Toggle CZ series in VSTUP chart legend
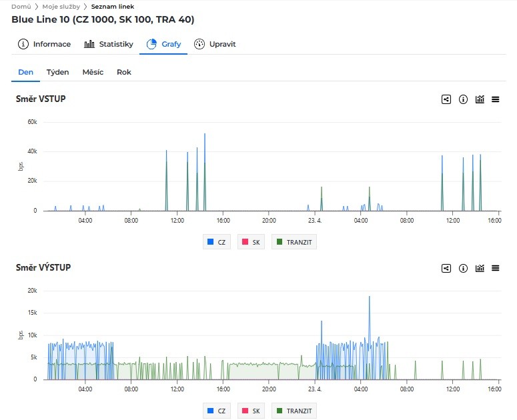This screenshot has width=517, height=420. click(x=216, y=242)
